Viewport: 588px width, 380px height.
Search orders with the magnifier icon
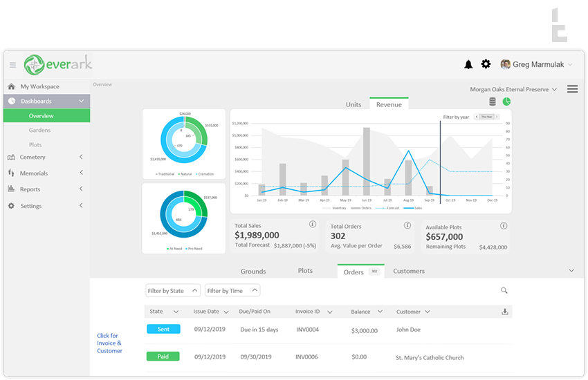(504, 291)
